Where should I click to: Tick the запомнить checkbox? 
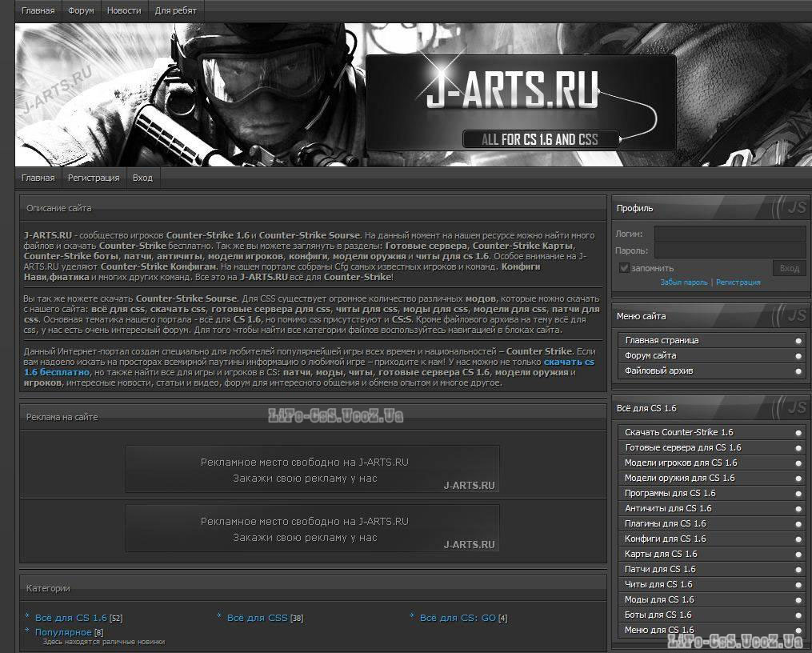[x=624, y=268]
